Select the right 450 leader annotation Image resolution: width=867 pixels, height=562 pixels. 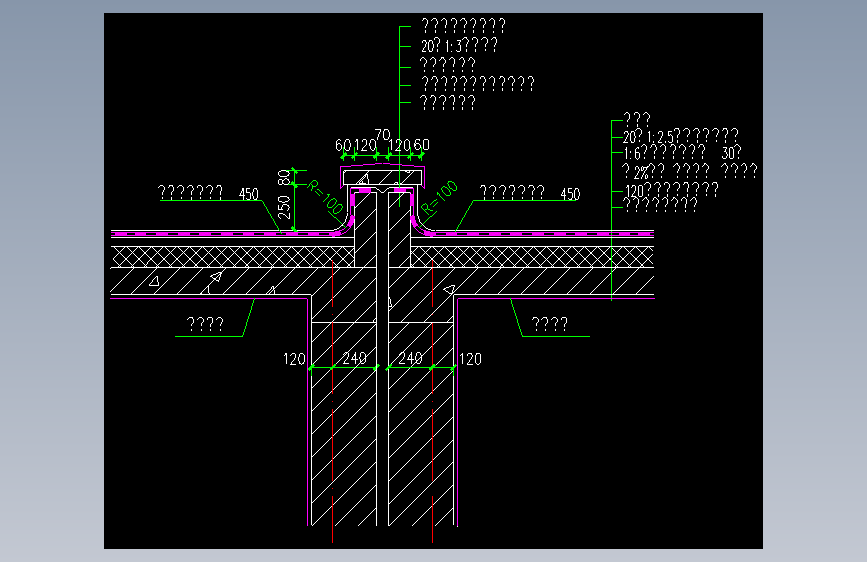pyautogui.click(x=570, y=194)
